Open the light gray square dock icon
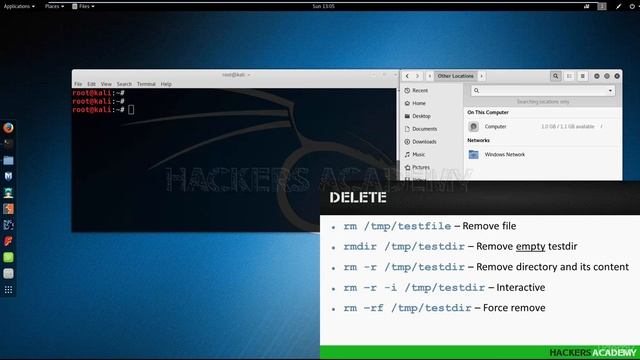Image resolution: width=640 pixels, height=360 pixels. (8, 273)
